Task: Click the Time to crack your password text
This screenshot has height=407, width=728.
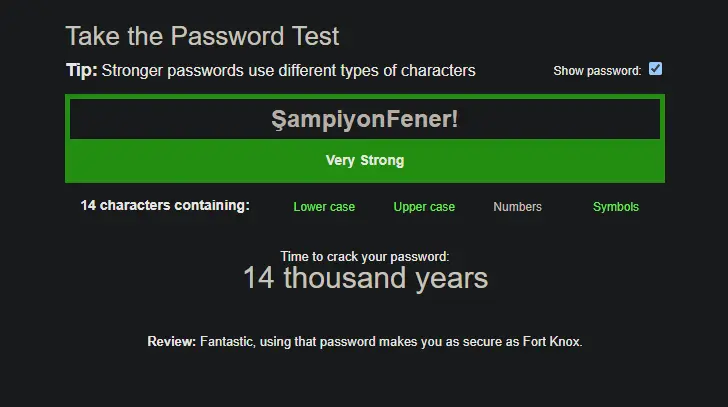Action: point(365,257)
